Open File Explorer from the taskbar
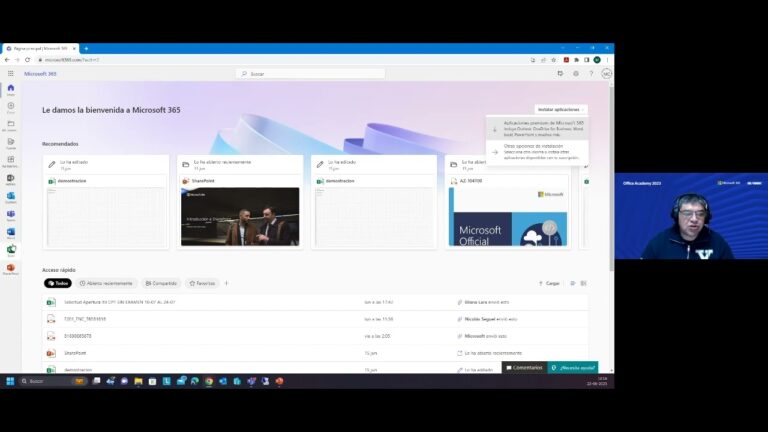Screen dimensions: 768x432 click(x=139, y=381)
